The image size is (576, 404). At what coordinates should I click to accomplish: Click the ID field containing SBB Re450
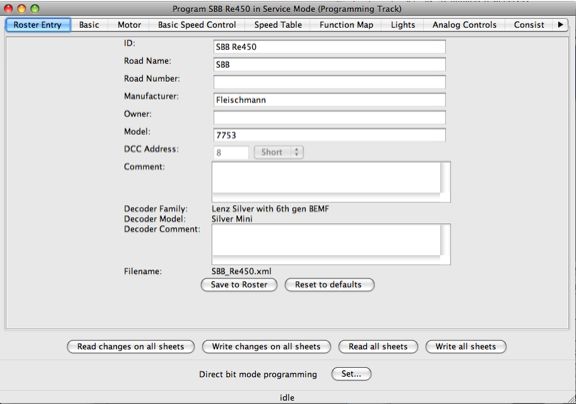[x=329, y=47]
